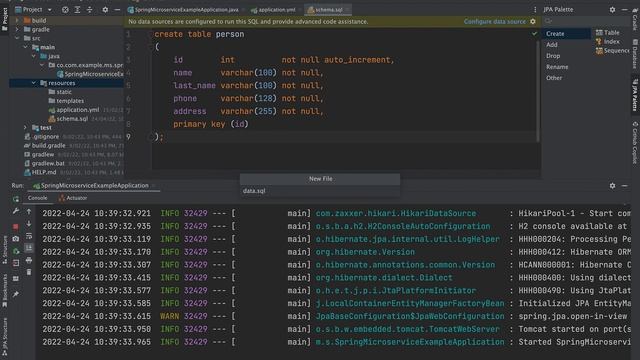Open the Console tab
Viewport: 640px width, 360px height.
click(x=38, y=198)
